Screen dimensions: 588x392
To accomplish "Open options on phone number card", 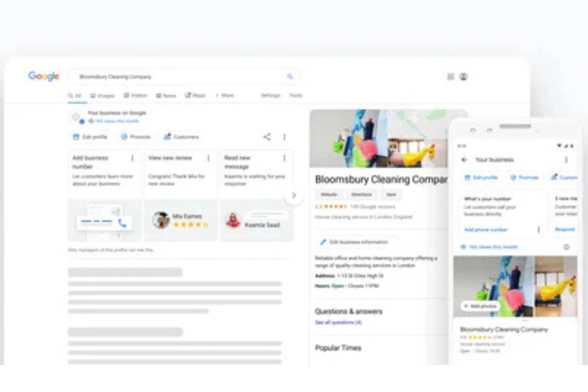I will pos(539,230).
